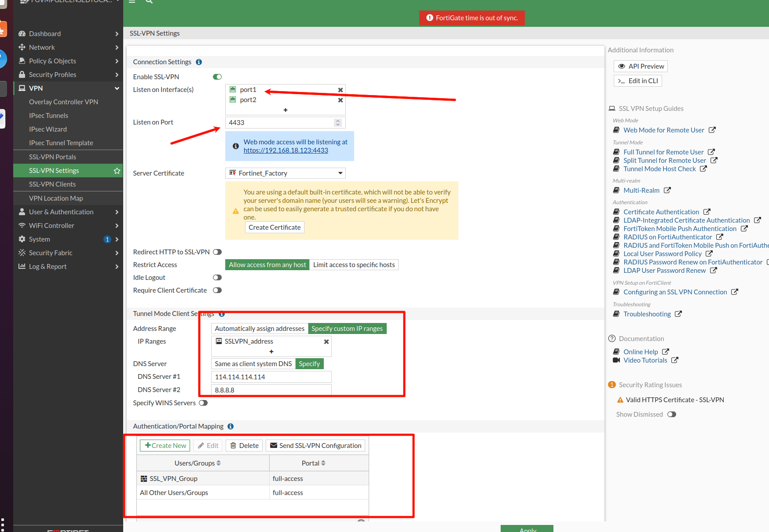This screenshot has height=532, width=769.
Task: Select the SSL_VPN_Group table row
Action: pyautogui.click(x=253, y=479)
